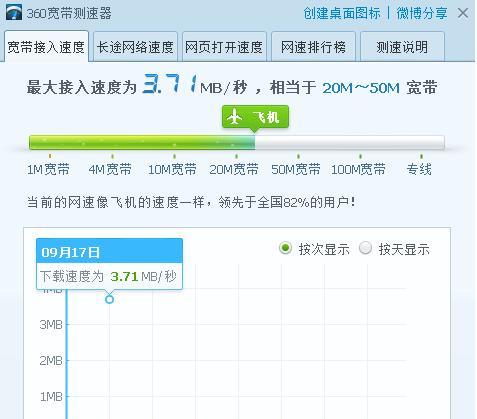The width and height of the screenshot is (477, 419).
Task: Click the 100M宽带 scale label
Action: [358, 169]
